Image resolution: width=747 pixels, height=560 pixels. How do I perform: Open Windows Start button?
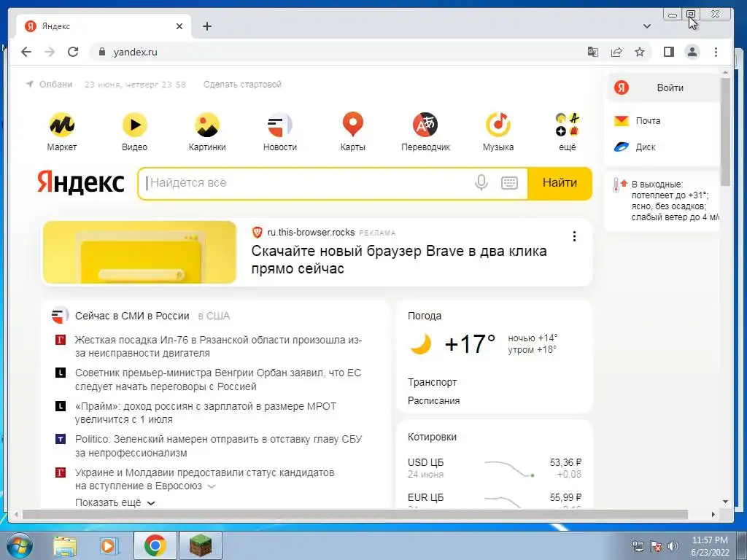point(20,545)
